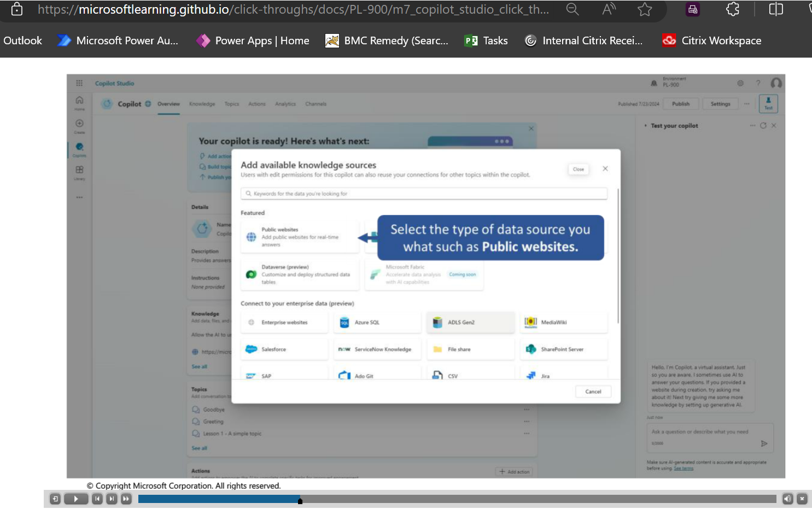Screen dimensions: 812x509
Task: Choose the Public websites data source
Action: tap(300, 237)
